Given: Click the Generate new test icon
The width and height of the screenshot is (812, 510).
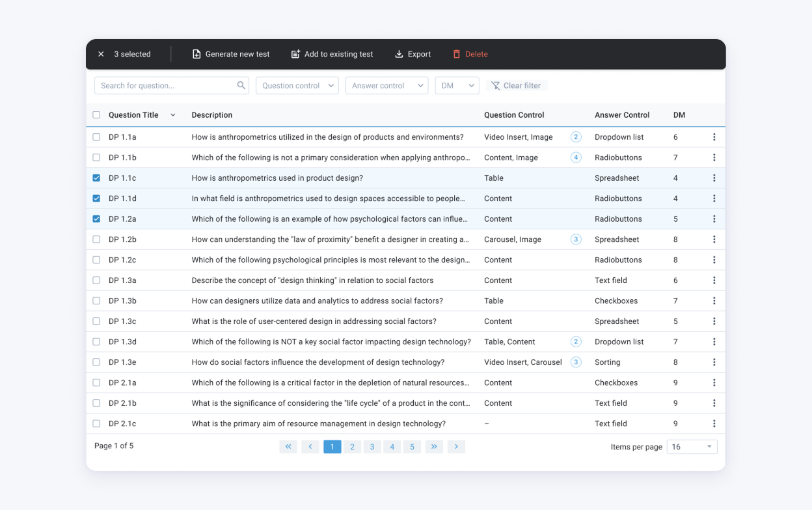Looking at the screenshot, I should [196, 54].
